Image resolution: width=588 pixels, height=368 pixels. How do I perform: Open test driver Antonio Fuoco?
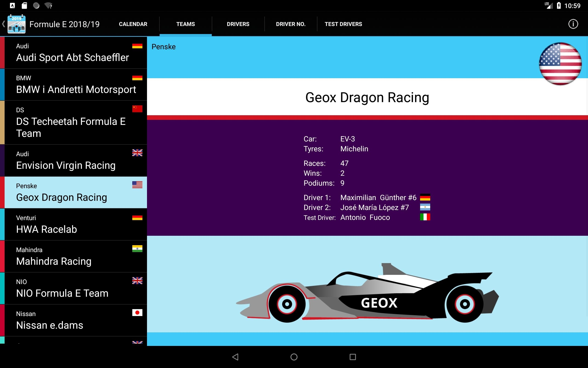click(365, 217)
